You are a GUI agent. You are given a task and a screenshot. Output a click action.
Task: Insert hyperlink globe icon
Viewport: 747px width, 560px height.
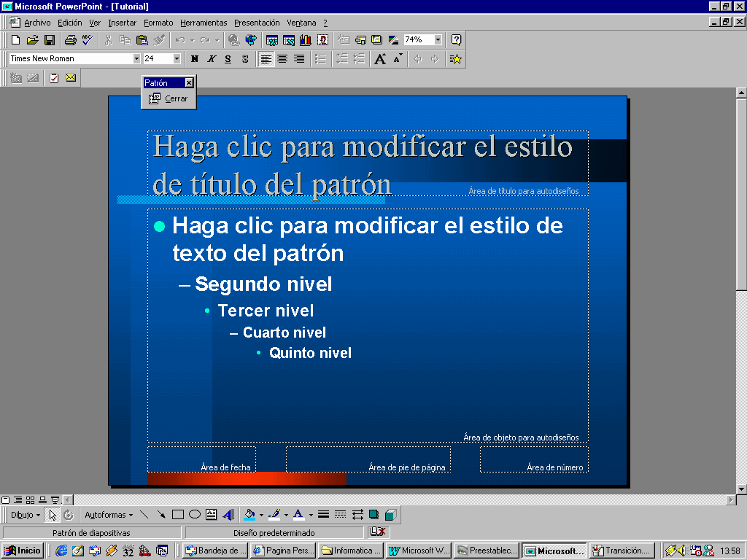click(233, 40)
